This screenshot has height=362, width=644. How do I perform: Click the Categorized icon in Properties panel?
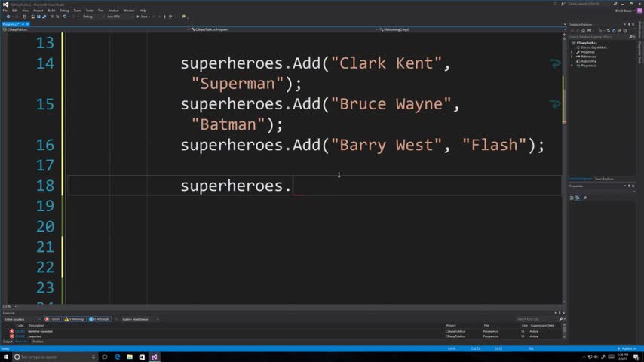point(572,198)
